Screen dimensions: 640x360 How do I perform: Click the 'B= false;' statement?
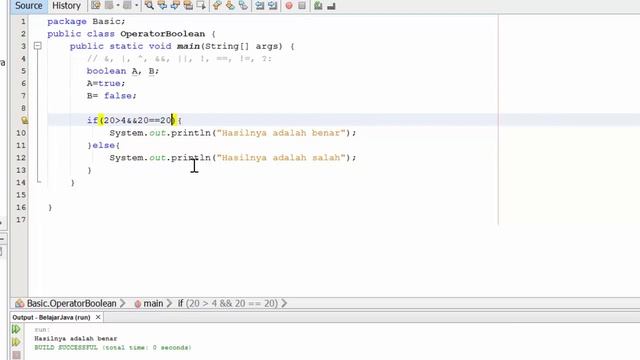[x=111, y=96]
